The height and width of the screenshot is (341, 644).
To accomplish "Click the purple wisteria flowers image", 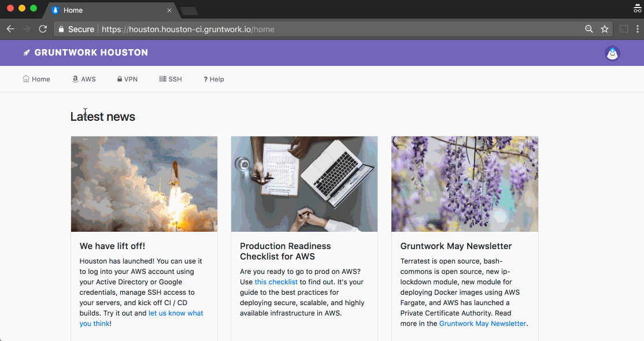I will [x=465, y=184].
